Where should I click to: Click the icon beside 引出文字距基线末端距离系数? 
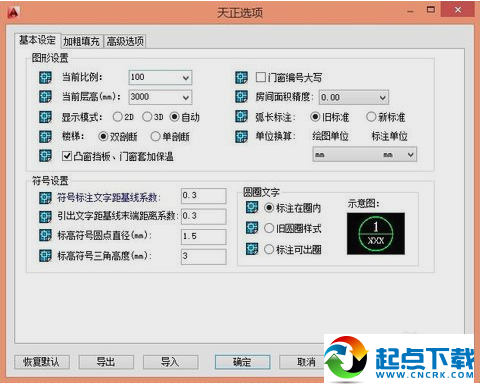[x=45, y=217]
